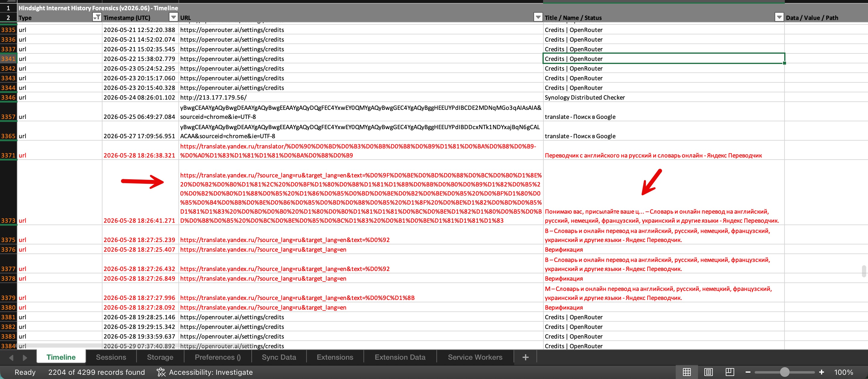Select the highlighted 'Credits | OpenRouter' cell in row 3341
This screenshot has height=379, width=868.
[664, 59]
